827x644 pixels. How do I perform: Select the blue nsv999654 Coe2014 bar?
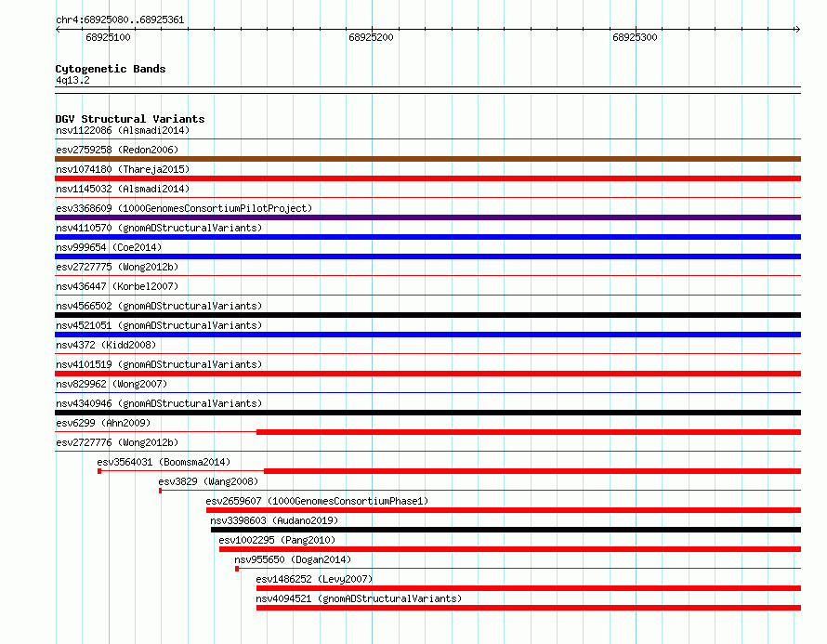click(427, 256)
